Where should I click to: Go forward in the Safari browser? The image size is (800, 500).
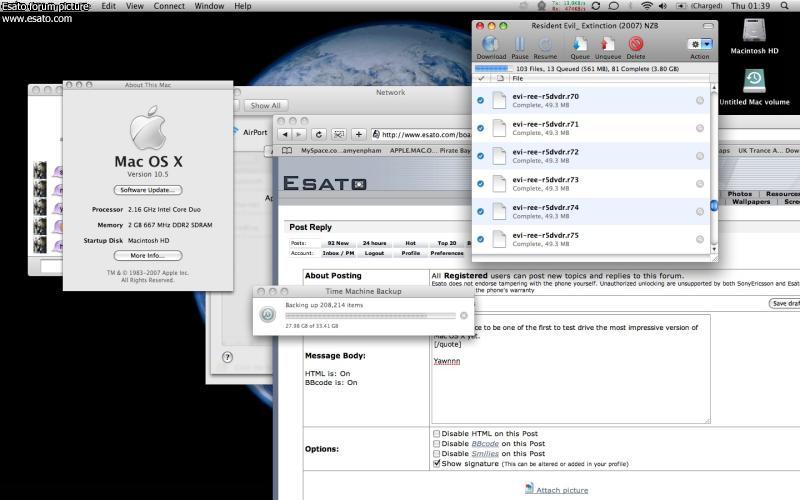(x=299, y=134)
